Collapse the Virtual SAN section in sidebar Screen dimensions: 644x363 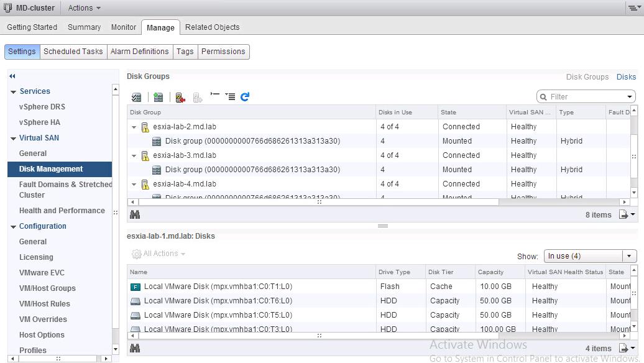[14, 139]
